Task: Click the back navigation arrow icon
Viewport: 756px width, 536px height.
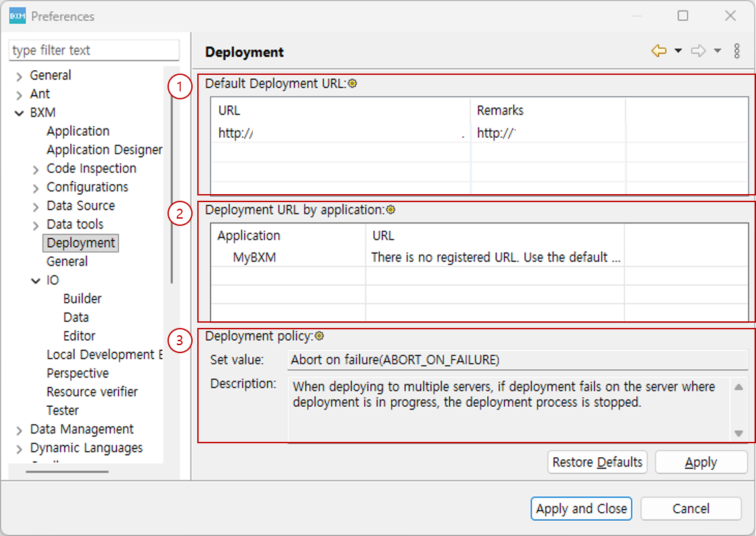Action: [x=659, y=51]
